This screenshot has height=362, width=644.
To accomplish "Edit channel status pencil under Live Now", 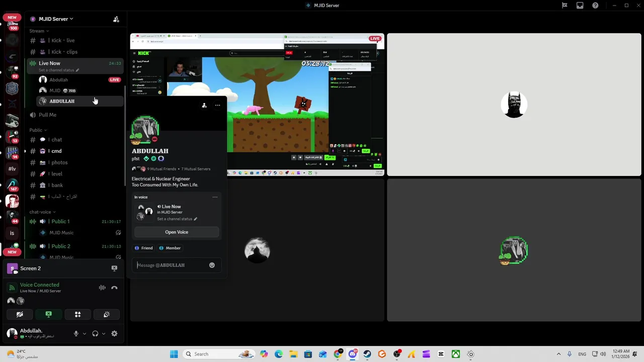I will pyautogui.click(x=77, y=70).
